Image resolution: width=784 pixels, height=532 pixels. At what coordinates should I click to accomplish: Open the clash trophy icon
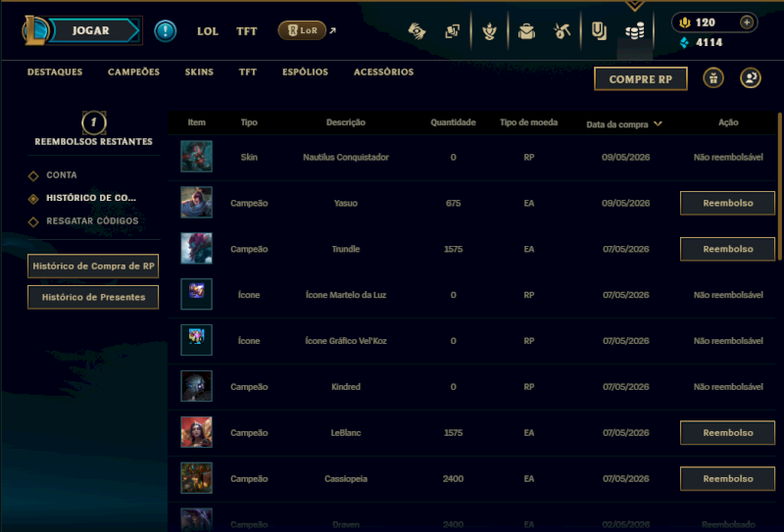pos(489,31)
